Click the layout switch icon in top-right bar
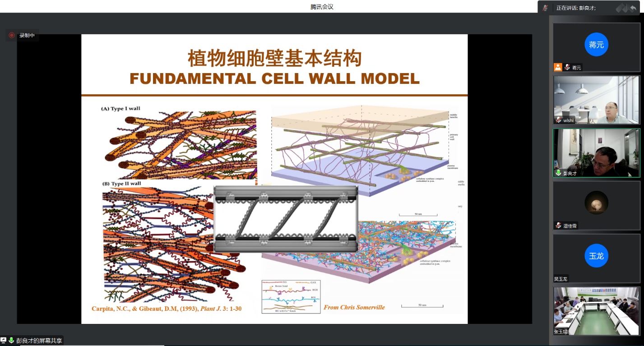Viewport: 644px width, 346px height. [x=621, y=8]
